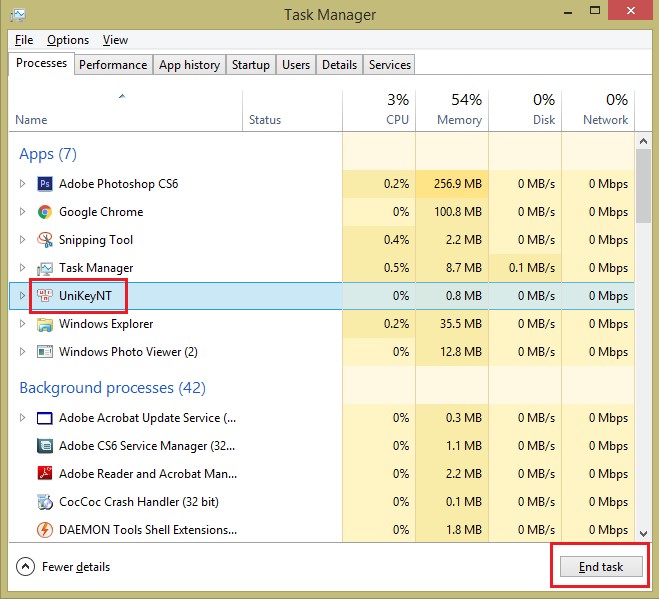Open the Options menu
This screenshot has height=599, width=659.
68,40
